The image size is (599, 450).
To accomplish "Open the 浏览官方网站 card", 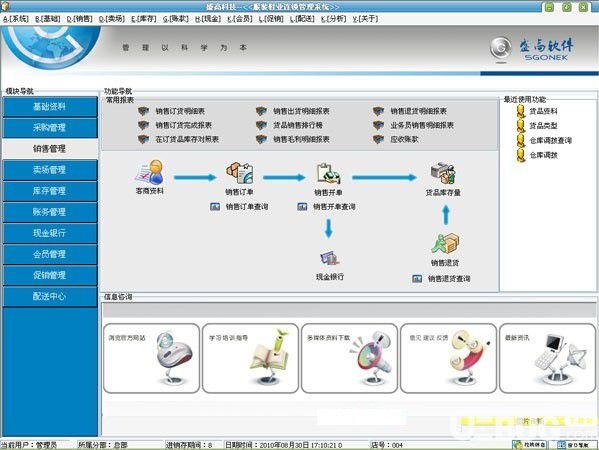I will coord(151,358).
